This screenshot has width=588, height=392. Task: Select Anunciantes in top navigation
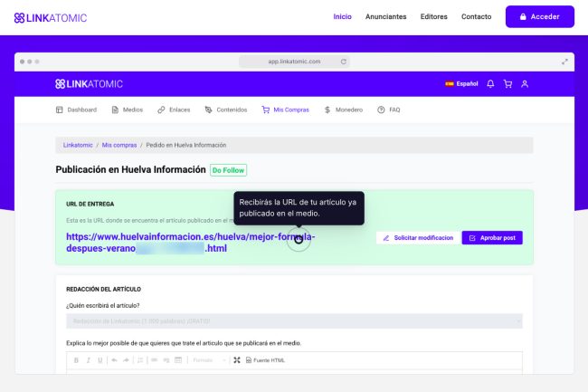385,16
